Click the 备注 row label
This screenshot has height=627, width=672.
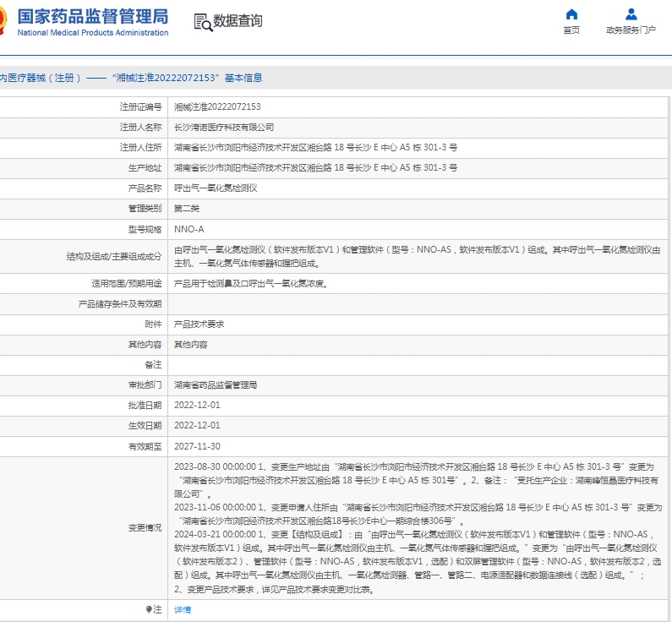(154, 364)
